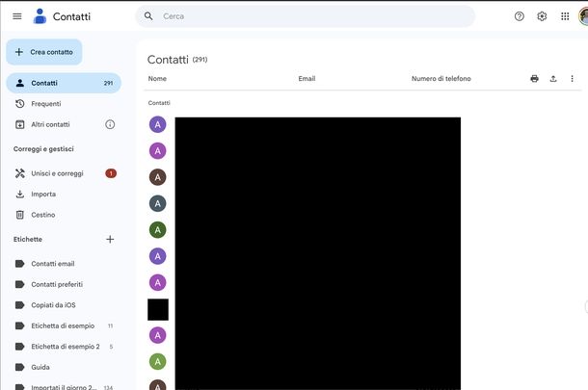Click the search magnifier icon

[148, 16]
